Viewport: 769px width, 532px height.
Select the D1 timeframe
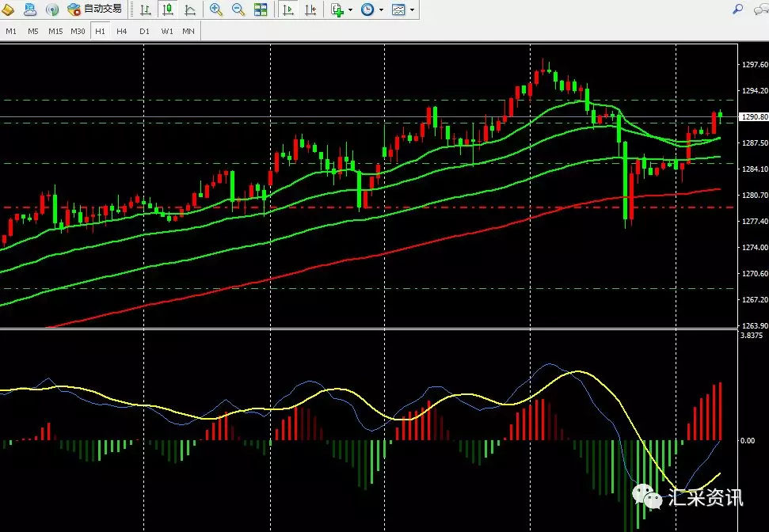tap(144, 31)
